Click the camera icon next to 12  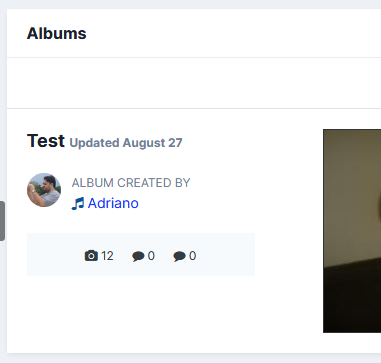click(x=91, y=256)
